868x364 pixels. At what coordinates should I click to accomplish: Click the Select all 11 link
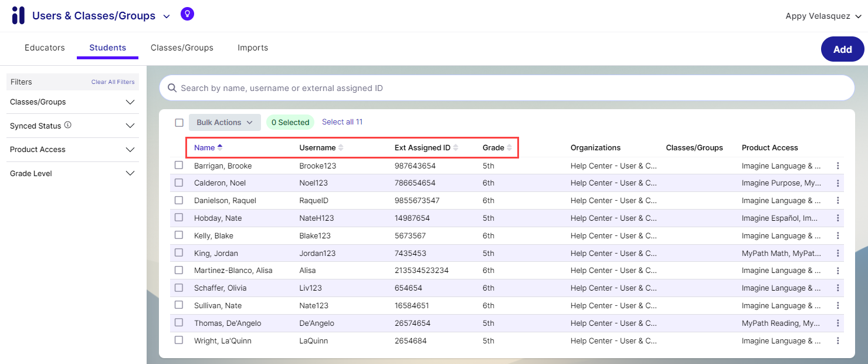click(343, 122)
